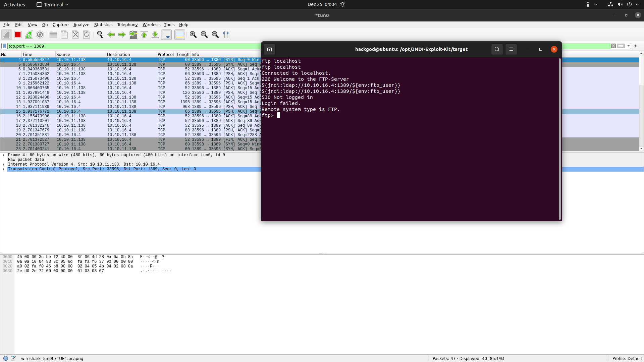Click go to specified packet icon
This screenshot has width=644, height=362.
tap(133, 35)
